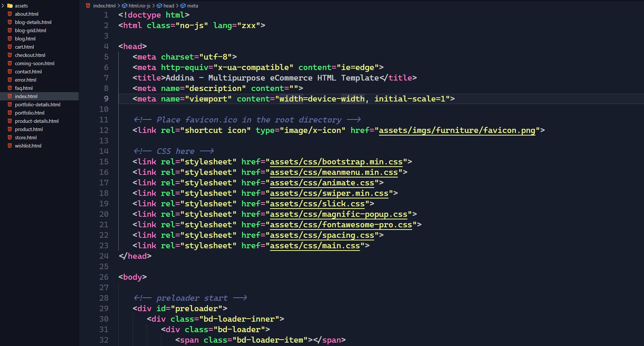Select the meta breadcrumb item
This screenshot has height=346, width=644.
pyautogui.click(x=192, y=6)
